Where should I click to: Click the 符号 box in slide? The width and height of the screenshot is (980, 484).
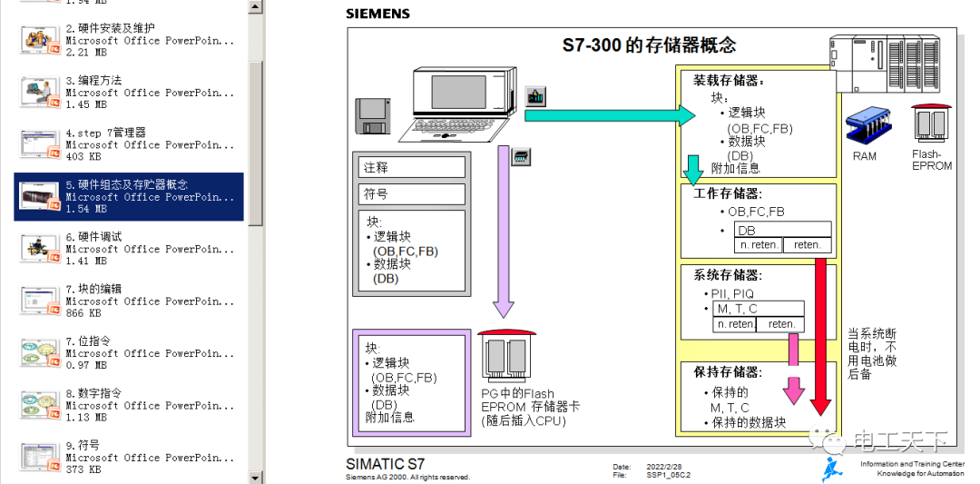click(x=412, y=194)
